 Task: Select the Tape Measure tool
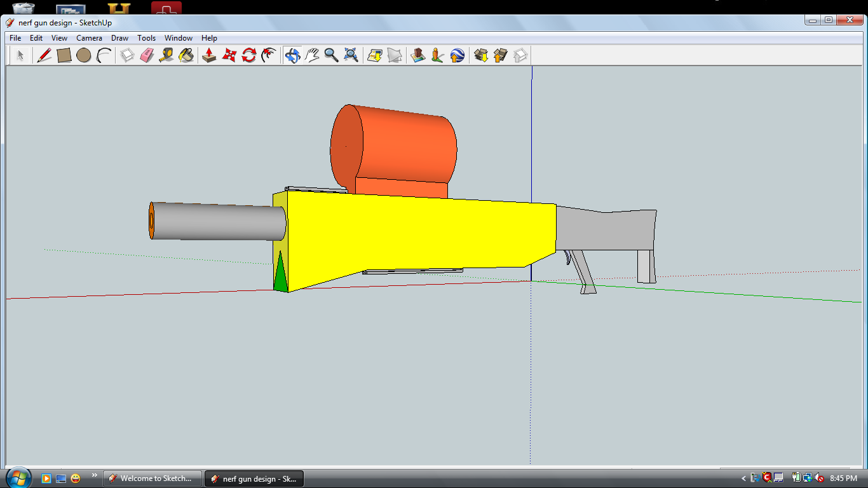[166, 55]
